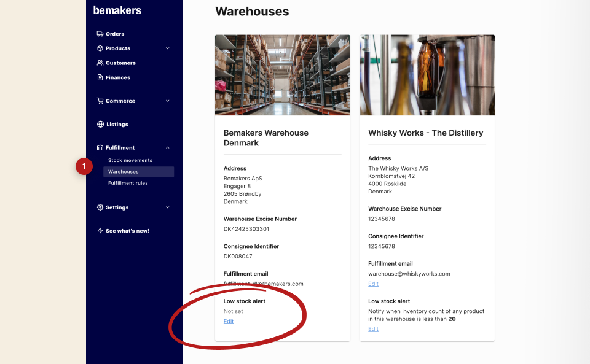Click Commerce label in sidebar

tap(120, 101)
